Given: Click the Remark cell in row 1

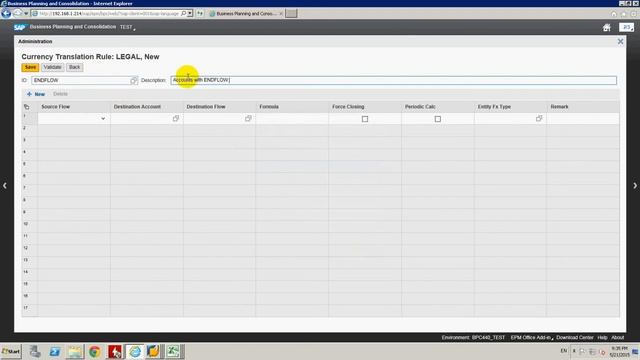Looking at the screenshot, I should 583,119.
